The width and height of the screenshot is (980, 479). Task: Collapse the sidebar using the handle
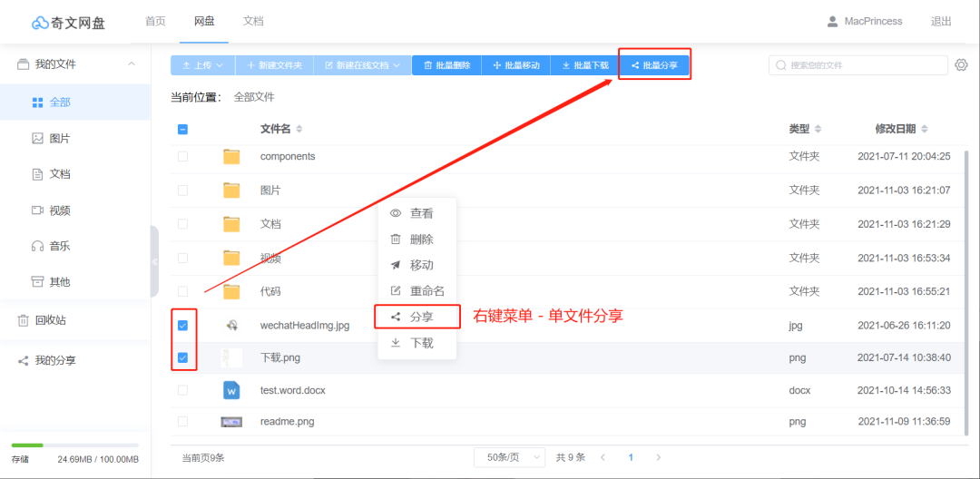coord(154,261)
